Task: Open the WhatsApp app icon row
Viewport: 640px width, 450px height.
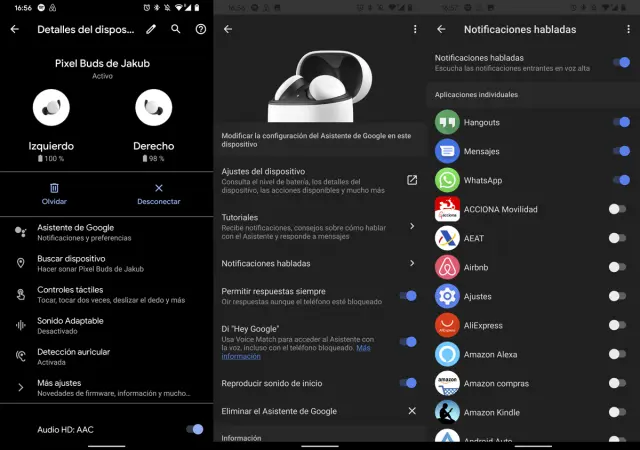Action: coord(447,180)
